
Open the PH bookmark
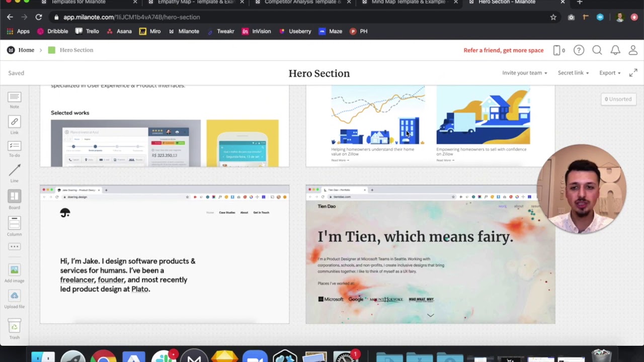pyautogui.click(x=359, y=31)
